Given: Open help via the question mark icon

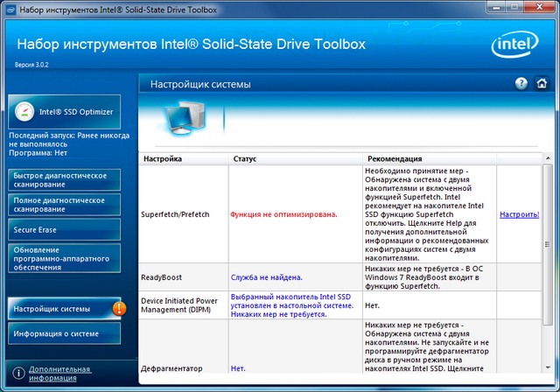Looking at the screenshot, I should point(521,83).
